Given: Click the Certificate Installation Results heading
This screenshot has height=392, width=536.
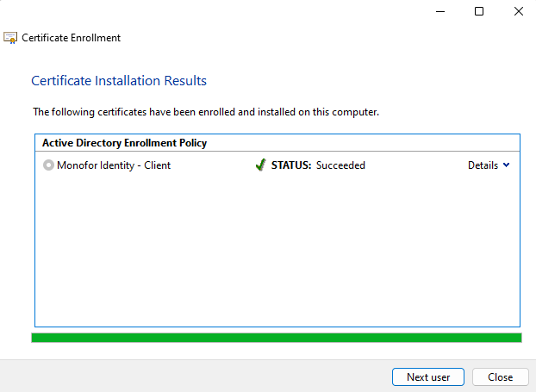Looking at the screenshot, I should coord(119,81).
